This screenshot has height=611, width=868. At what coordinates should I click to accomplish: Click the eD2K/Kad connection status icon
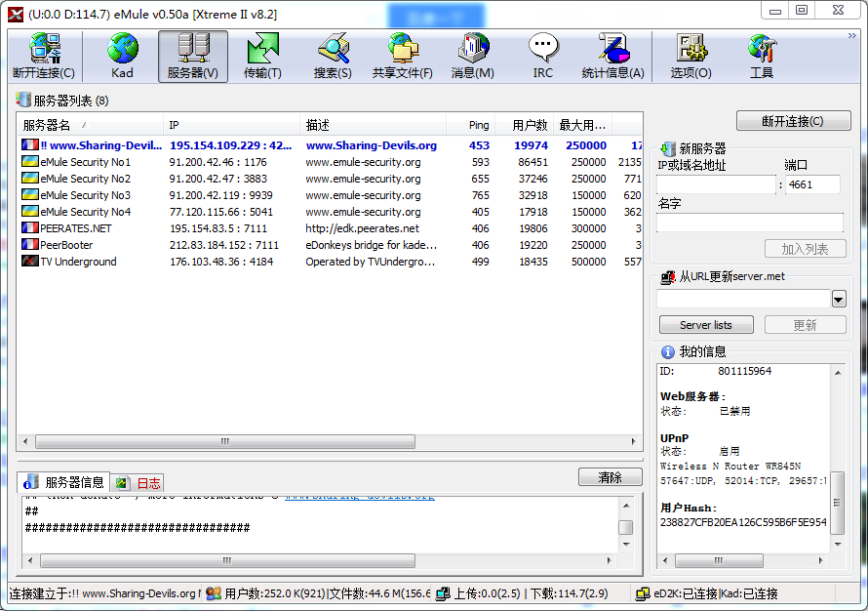pyautogui.click(x=642, y=593)
